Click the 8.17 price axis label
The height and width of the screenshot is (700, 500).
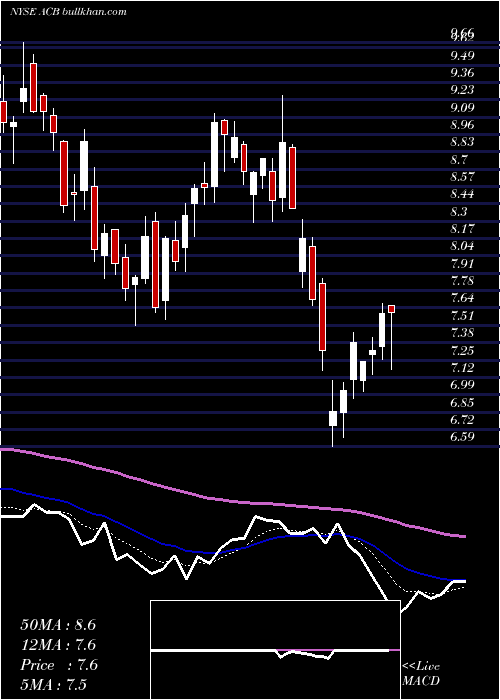[462, 229]
